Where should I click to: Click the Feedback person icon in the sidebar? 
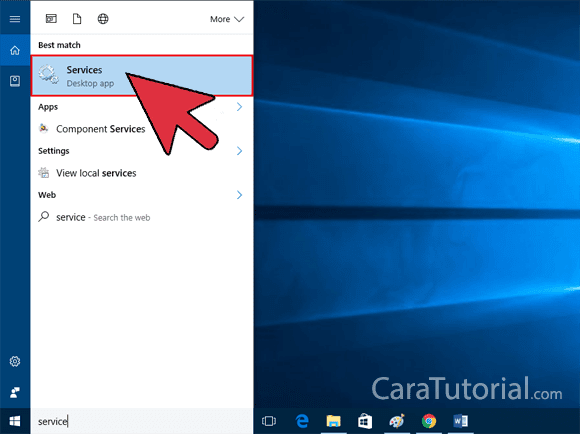pyautogui.click(x=15, y=392)
